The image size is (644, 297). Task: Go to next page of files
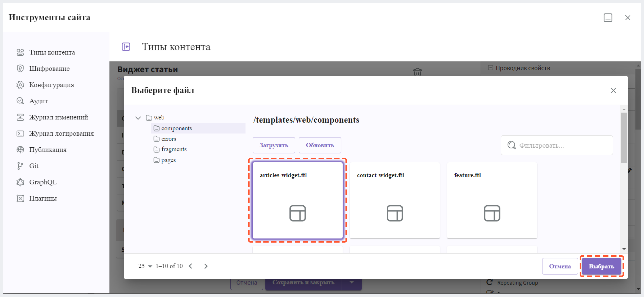206,266
